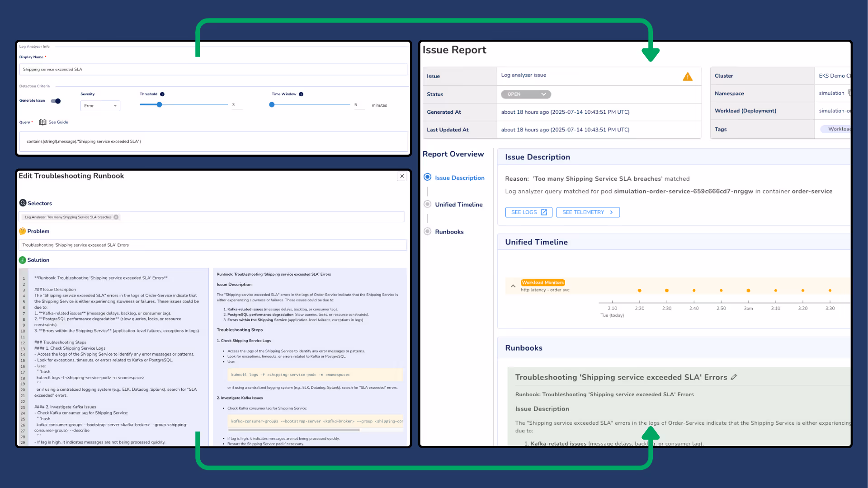Viewport: 868px width, 488px height.
Task: Open the OPEN status dropdown
Action: (x=526, y=94)
